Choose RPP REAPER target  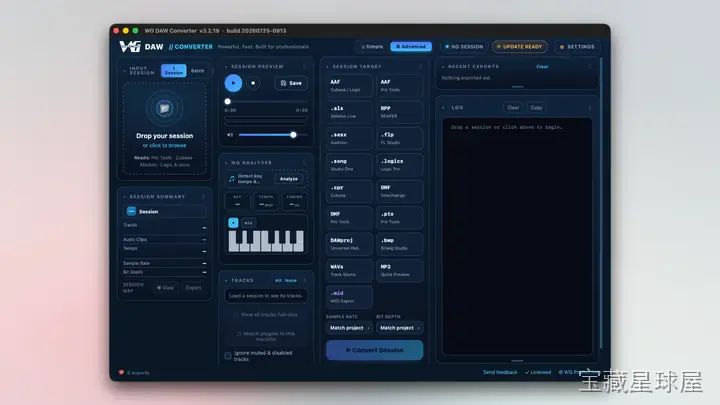coord(399,112)
